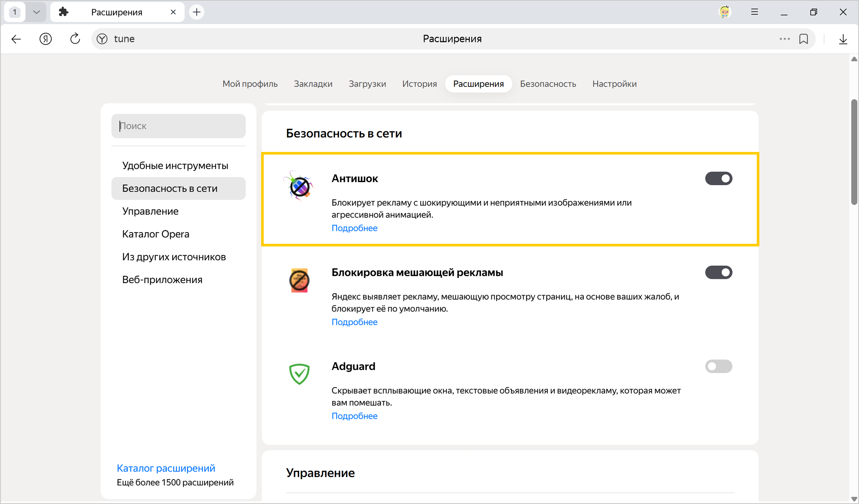Enable the Adguard toggle
This screenshot has height=504, width=859.
coord(718,366)
